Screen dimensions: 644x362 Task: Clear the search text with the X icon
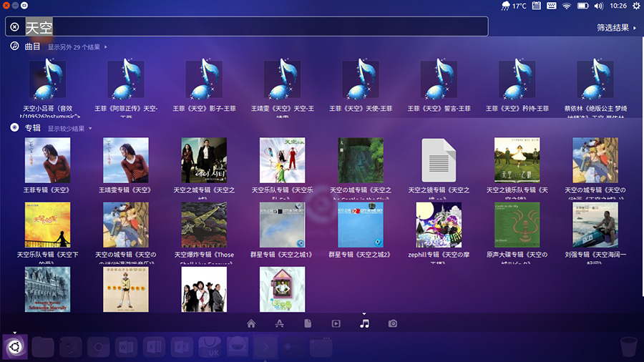pos(14,26)
